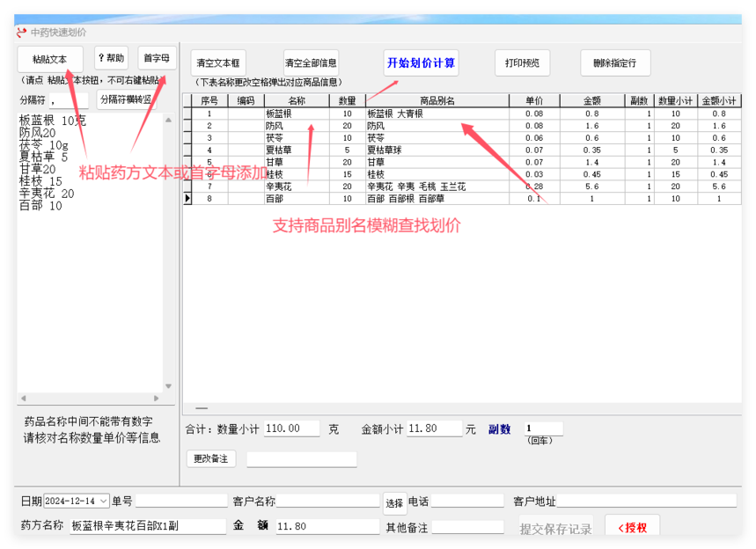Click the row selector arrow for row 8
Image resolution: width=756 pixels, height=549 pixels.
187,199
